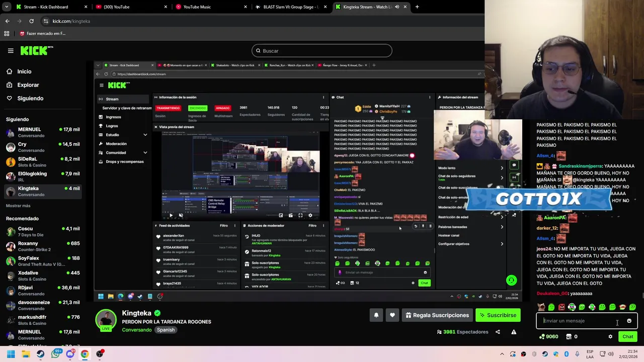This screenshot has width=644, height=362.
Task: Switch to the (300) YouTube tab
Action: 131,7
